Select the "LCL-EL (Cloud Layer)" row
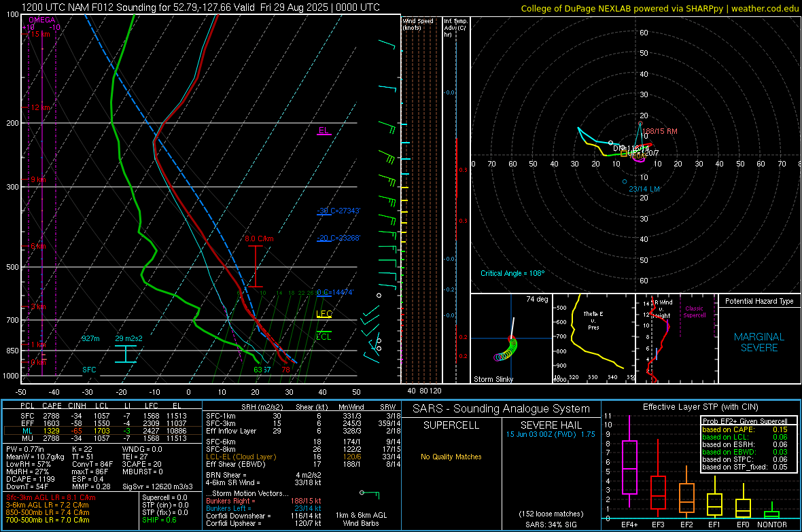Screen dimensions: 802x532 [x=303, y=457]
